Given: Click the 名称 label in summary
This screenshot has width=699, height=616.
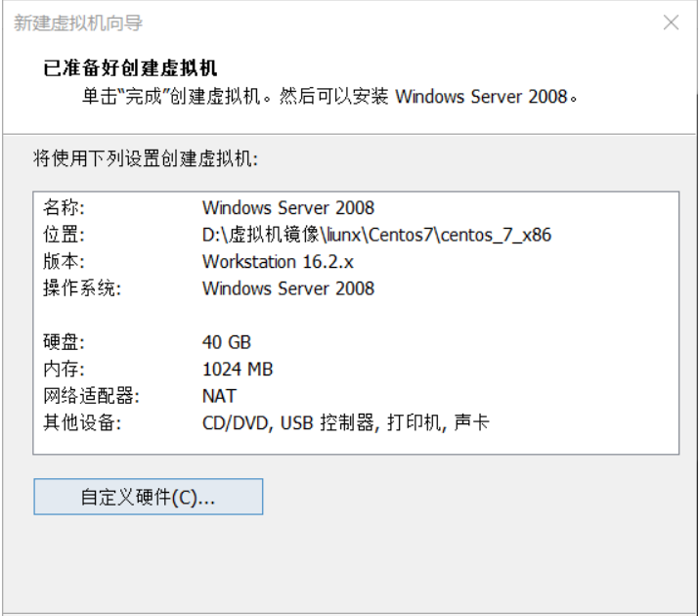Looking at the screenshot, I should (64, 207).
